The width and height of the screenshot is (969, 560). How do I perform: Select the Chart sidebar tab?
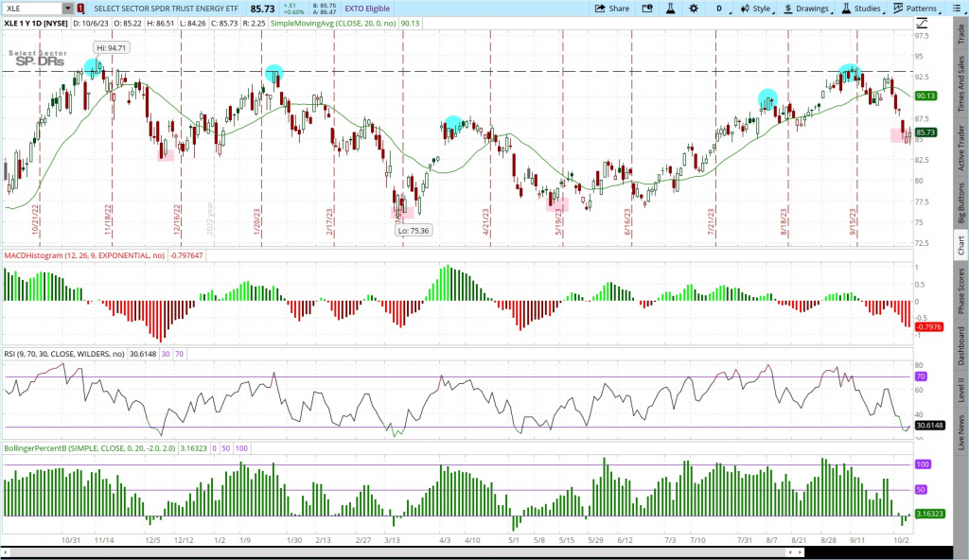coord(961,245)
